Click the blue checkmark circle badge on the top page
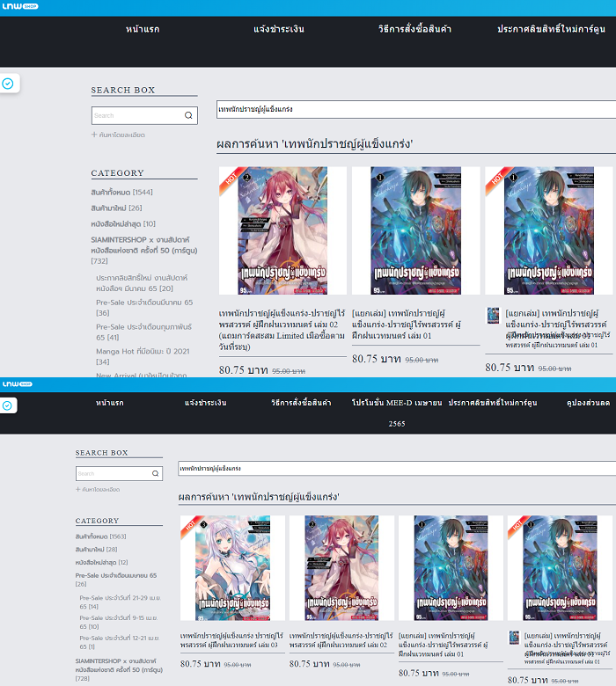The image size is (616, 686). coord(8,84)
